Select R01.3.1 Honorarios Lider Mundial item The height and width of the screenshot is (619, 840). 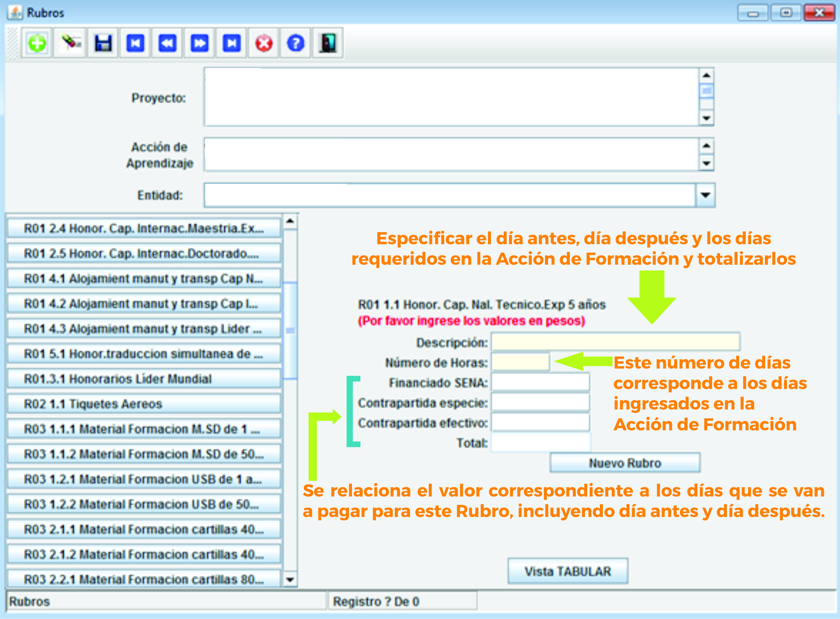[x=144, y=378]
